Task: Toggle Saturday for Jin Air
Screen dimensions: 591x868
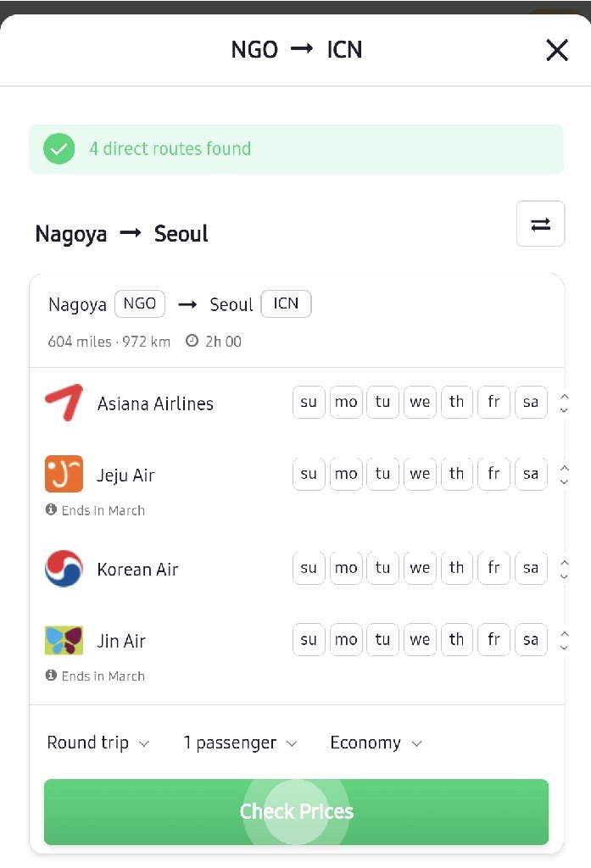Action: [531, 640]
